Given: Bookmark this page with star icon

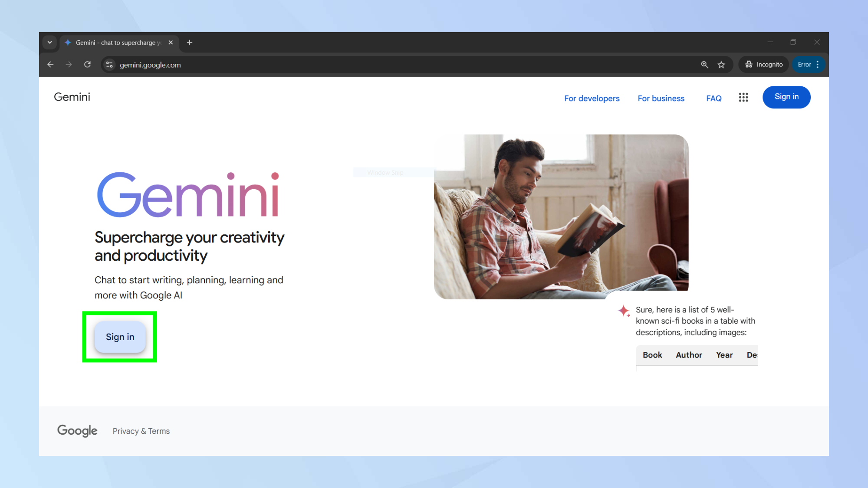Looking at the screenshot, I should point(721,65).
